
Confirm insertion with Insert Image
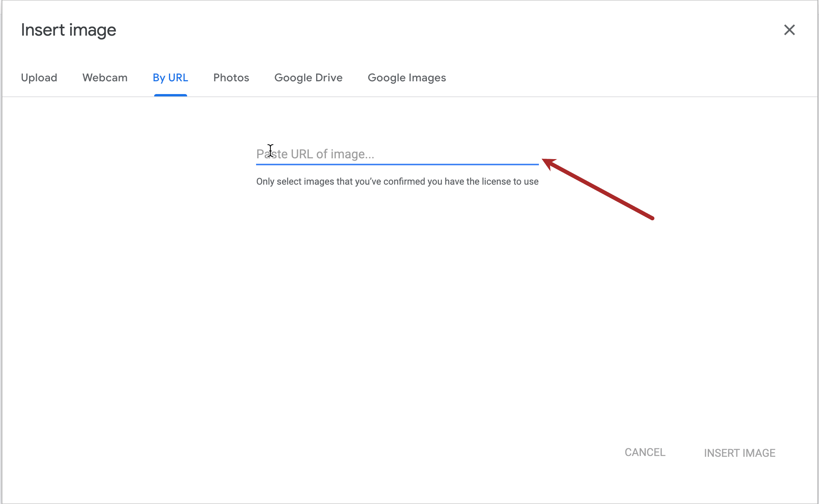pos(740,453)
